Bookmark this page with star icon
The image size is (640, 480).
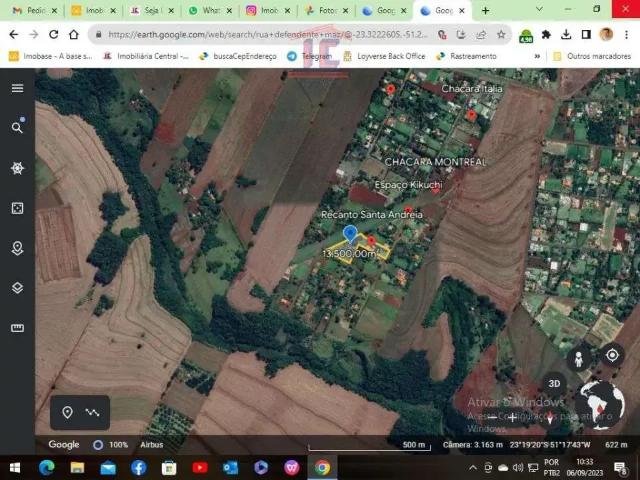(x=501, y=35)
